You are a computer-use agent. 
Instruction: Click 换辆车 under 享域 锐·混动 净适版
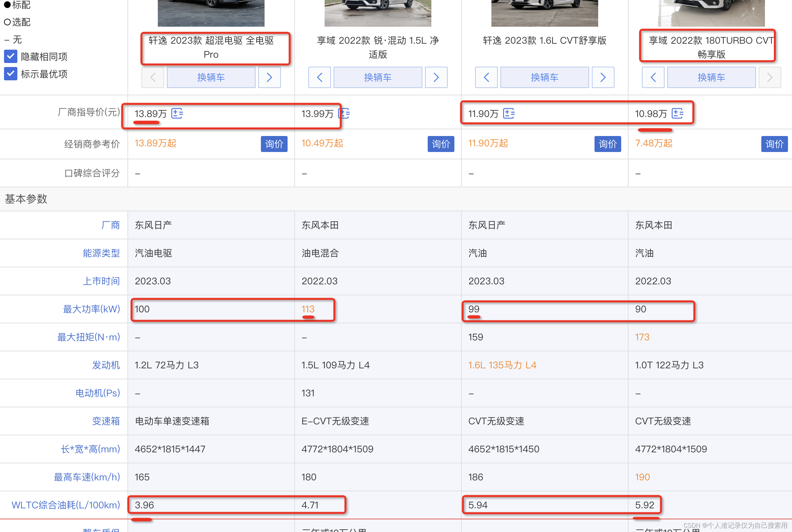click(378, 77)
